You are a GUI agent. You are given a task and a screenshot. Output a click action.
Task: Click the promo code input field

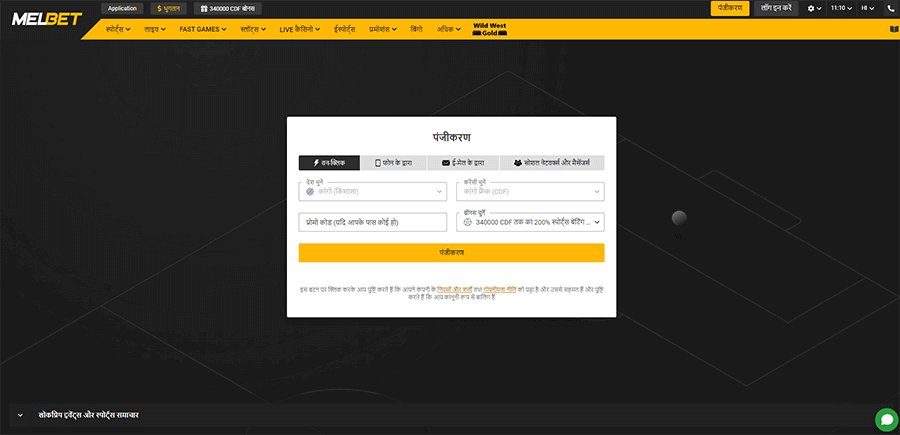point(373,222)
